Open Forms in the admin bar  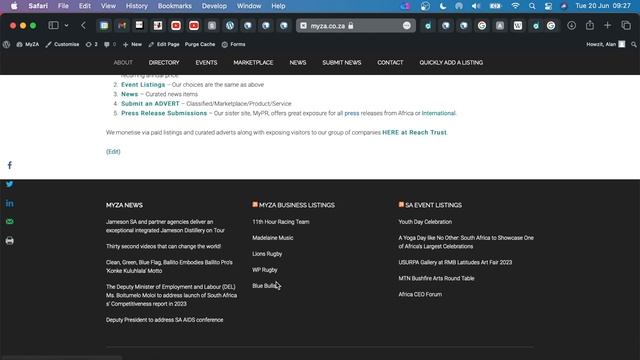(x=233, y=44)
